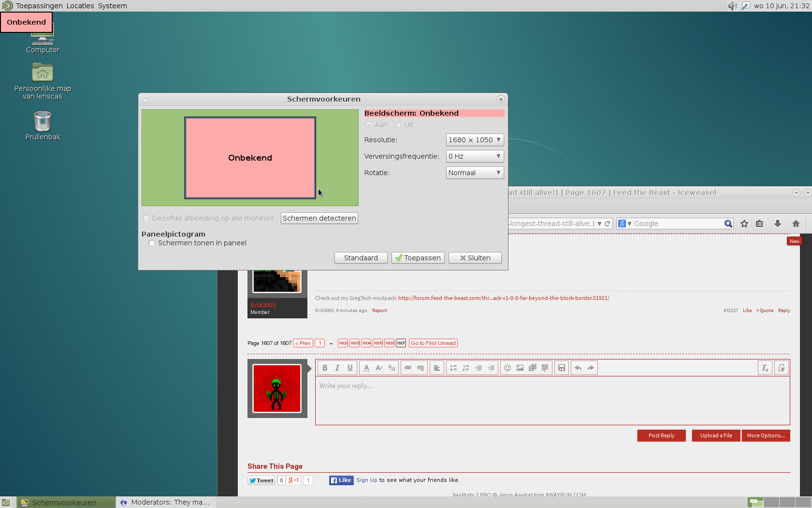Remove formatting with the Tx icon

(x=765, y=368)
